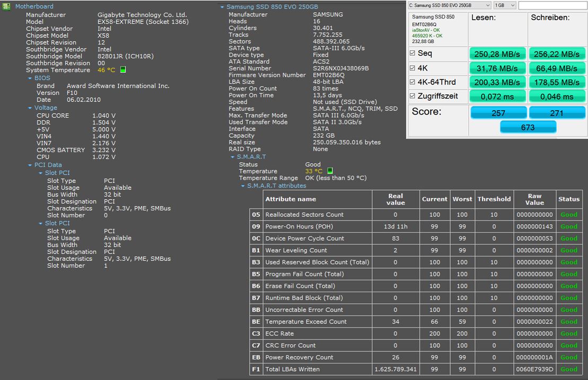
Task: Click the empty field beside the 1 GB dropdown
Action: click(553, 5)
